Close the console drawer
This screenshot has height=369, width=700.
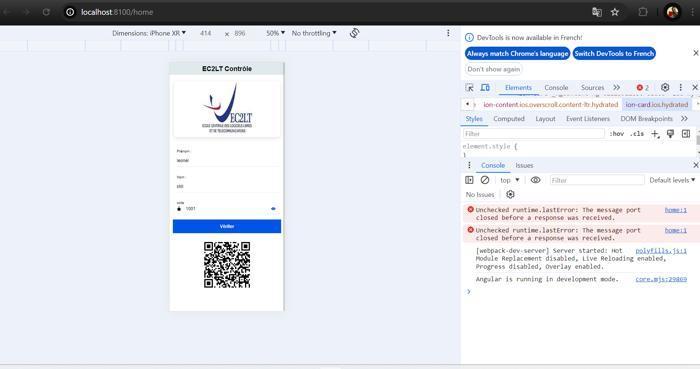[695, 165]
